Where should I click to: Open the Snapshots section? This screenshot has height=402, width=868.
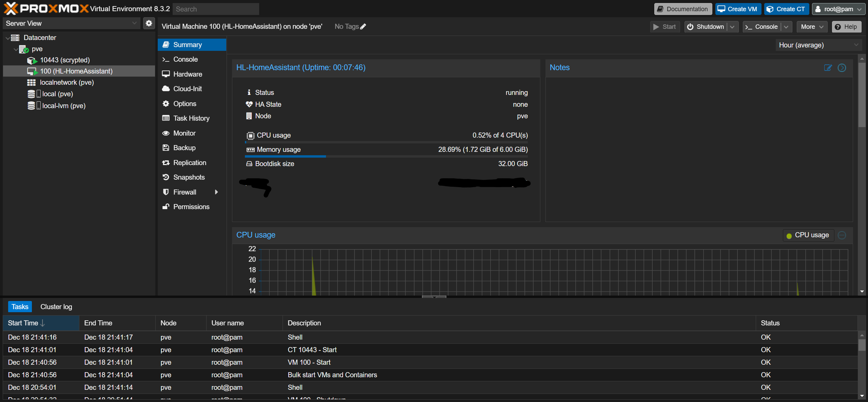[x=192, y=177]
